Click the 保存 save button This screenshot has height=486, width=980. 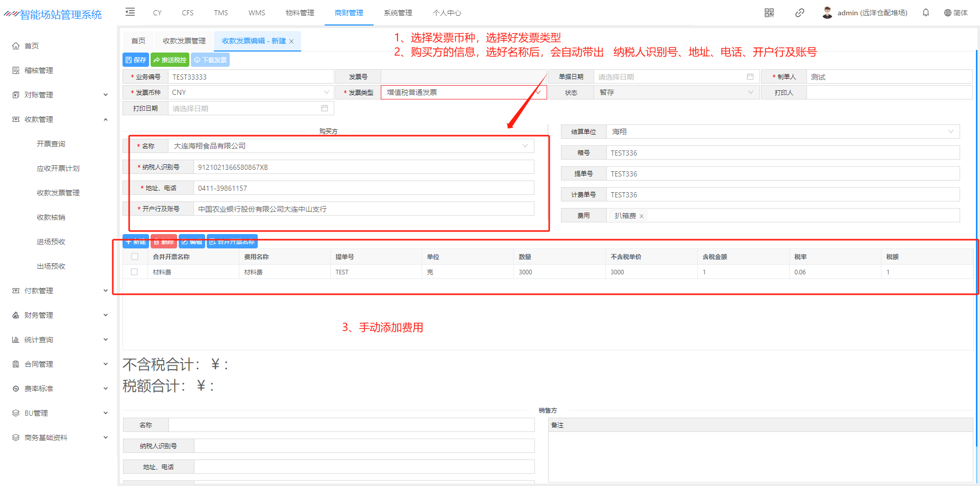coord(136,60)
